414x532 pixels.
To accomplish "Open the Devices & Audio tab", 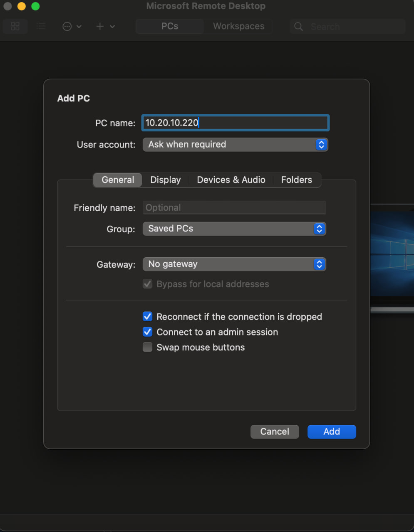I will [231, 180].
